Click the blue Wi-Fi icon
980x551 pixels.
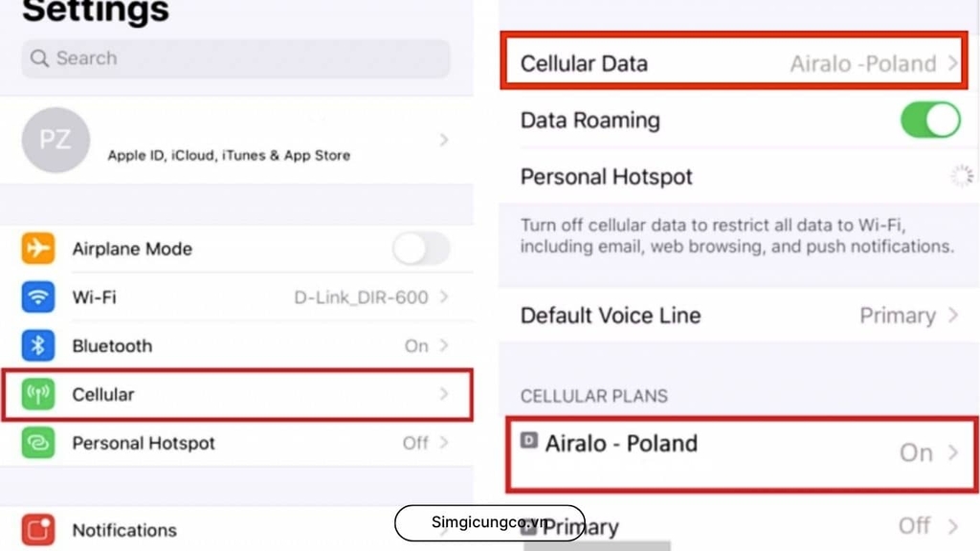tap(38, 298)
